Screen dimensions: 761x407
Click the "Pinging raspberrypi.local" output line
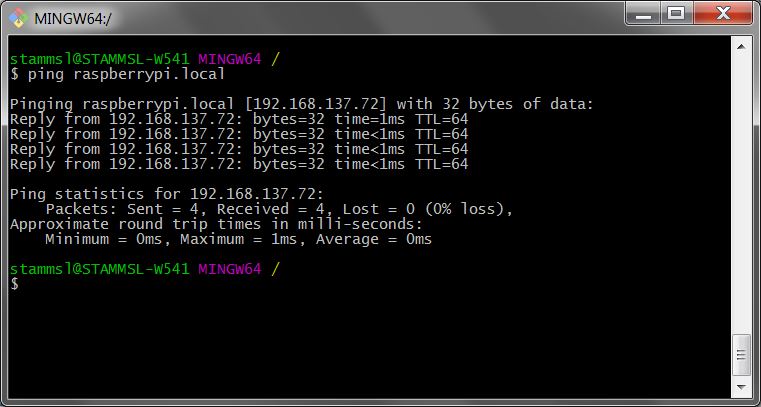(x=301, y=104)
